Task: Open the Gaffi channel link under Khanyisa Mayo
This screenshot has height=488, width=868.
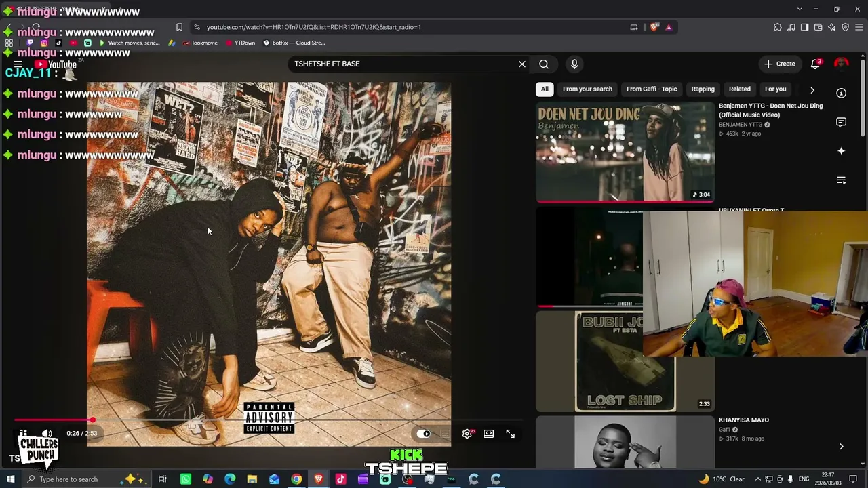Action: pyautogui.click(x=724, y=430)
